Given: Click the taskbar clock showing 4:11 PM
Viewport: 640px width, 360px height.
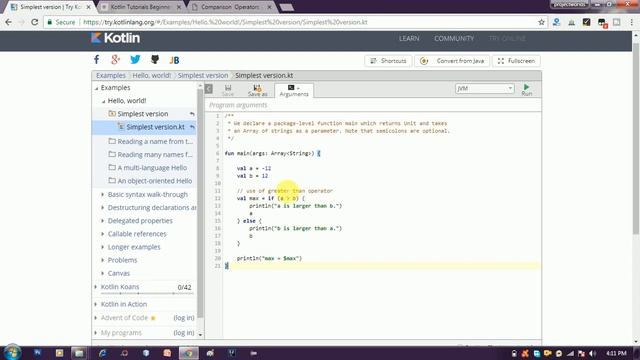Looking at the screenshot, I should point(616,353).
